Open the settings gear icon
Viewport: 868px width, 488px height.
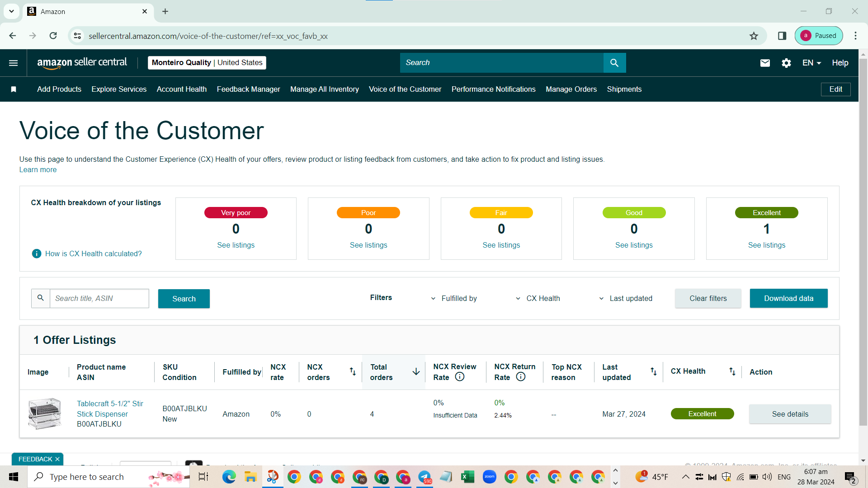pos(787,63)
